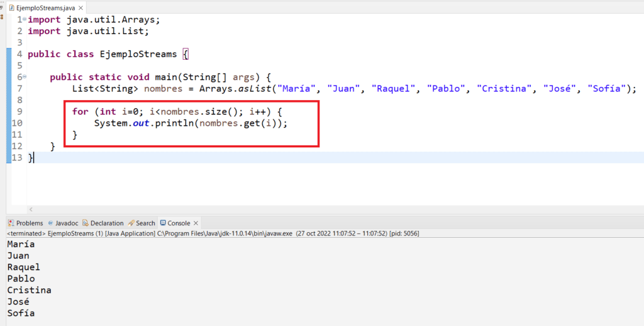Image resolution: width=644 pixels, height=326 pixels.
Task: Click line number 7 in the gutter
Action: pos(19,88)
